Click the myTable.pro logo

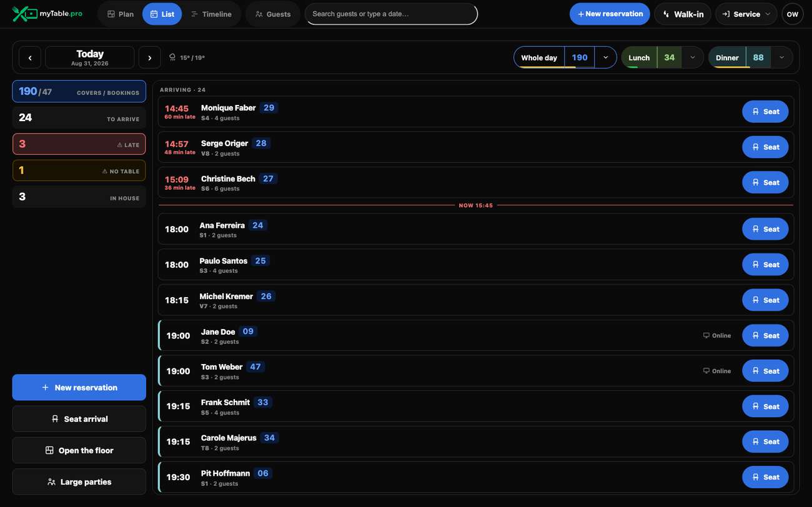click(47, 14)
